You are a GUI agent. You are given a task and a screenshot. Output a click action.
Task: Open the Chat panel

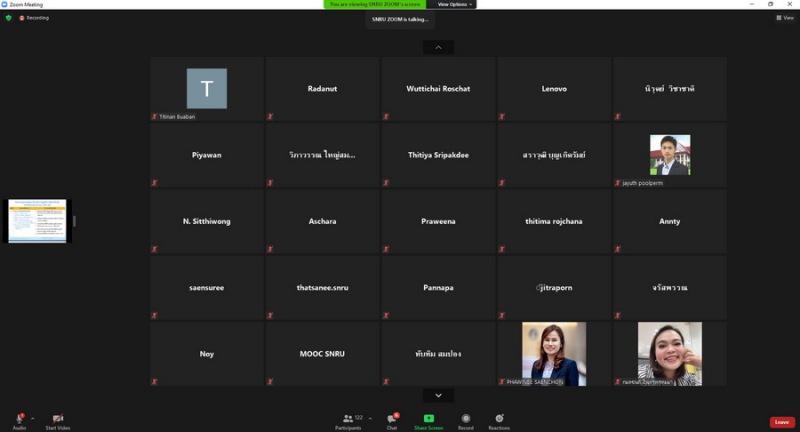pyautogui.click(x=392, y=418)
